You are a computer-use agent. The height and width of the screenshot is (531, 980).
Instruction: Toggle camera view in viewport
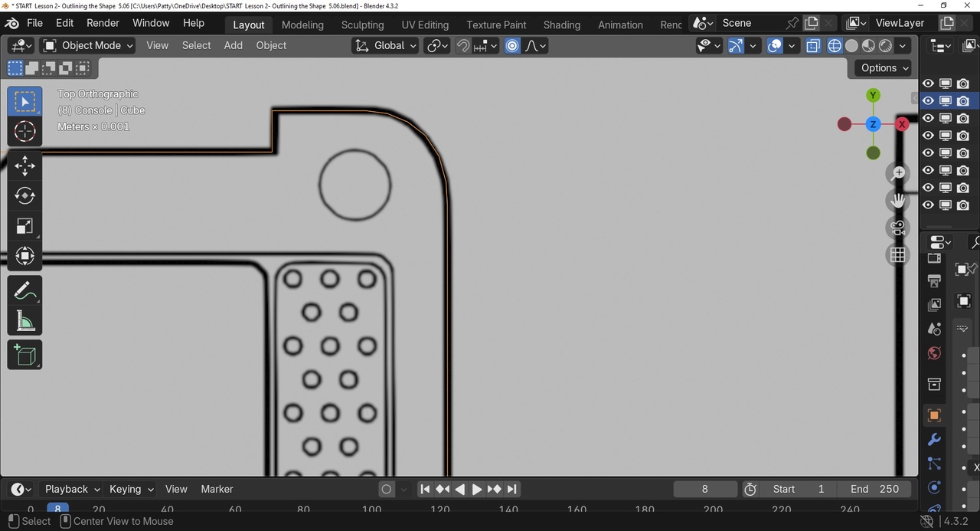[898, 228]
